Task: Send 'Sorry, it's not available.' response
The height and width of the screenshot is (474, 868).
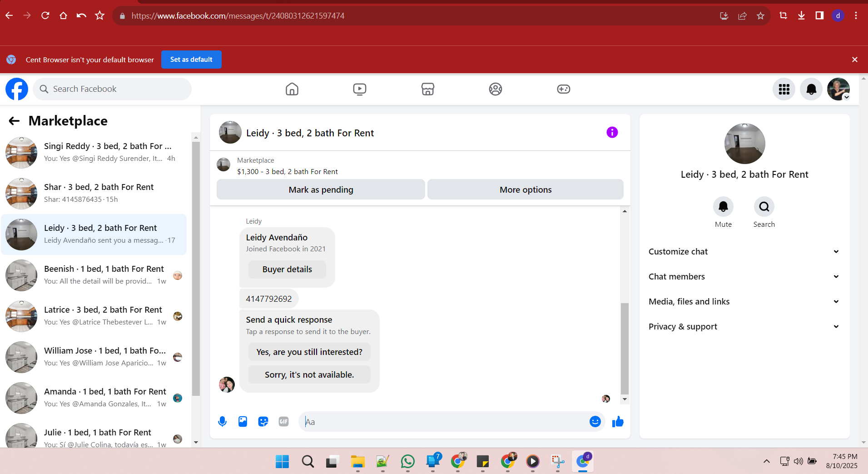Action: (309, 375)
